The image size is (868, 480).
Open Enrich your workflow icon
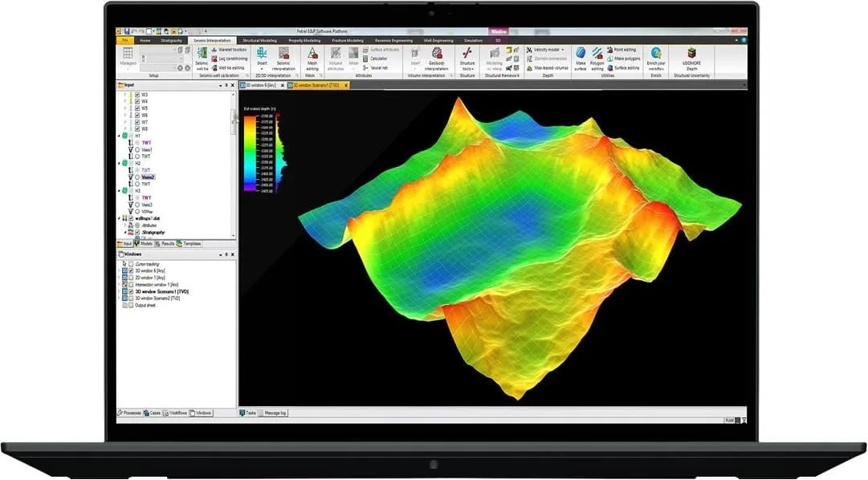(x=656, y=58)
